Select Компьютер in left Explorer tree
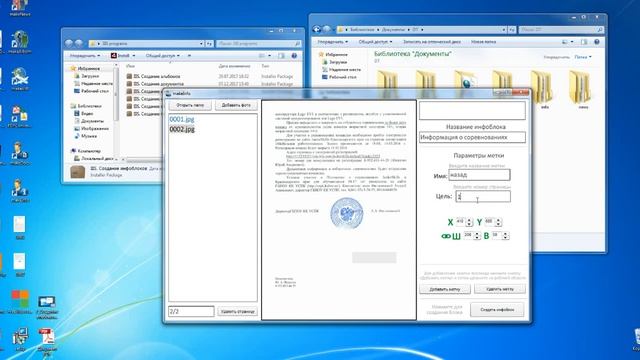The height and width of the screenshot is (360, 640). (x=86, y=151)
